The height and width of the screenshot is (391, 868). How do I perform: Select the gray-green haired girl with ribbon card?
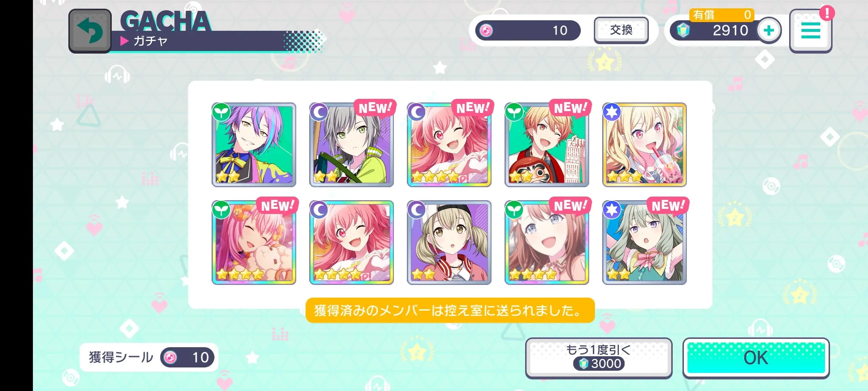[x=644, y=243]
